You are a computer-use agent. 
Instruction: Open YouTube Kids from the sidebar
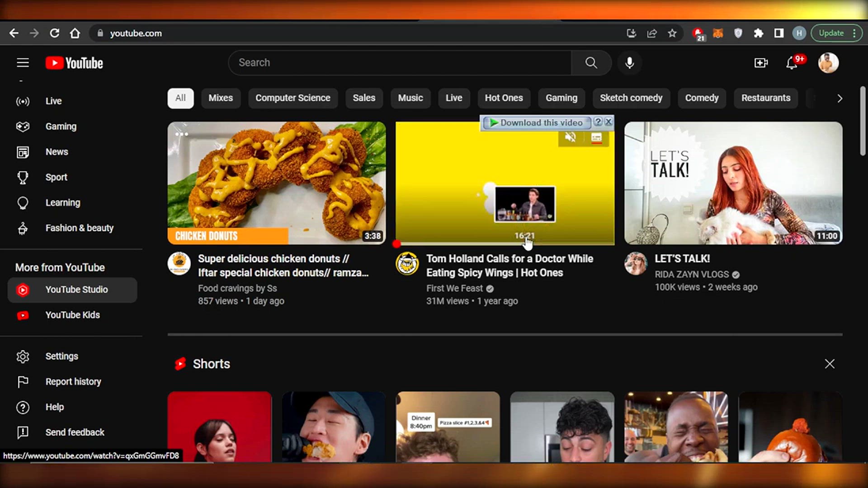(x=72, y=315)
